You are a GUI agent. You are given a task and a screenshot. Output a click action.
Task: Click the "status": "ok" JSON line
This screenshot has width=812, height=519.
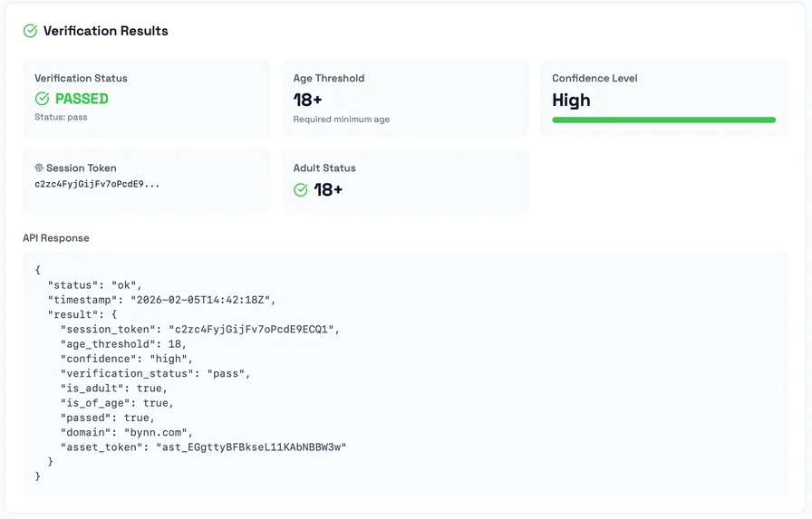tap(95, 285)
